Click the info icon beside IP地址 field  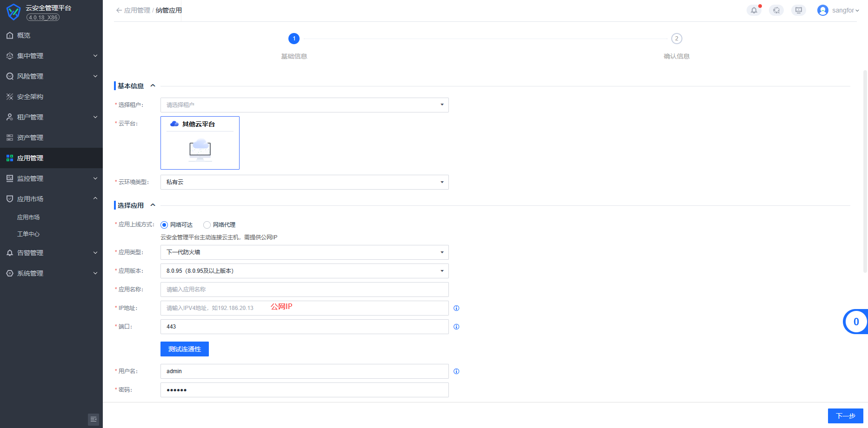click(x=456, y=308)
